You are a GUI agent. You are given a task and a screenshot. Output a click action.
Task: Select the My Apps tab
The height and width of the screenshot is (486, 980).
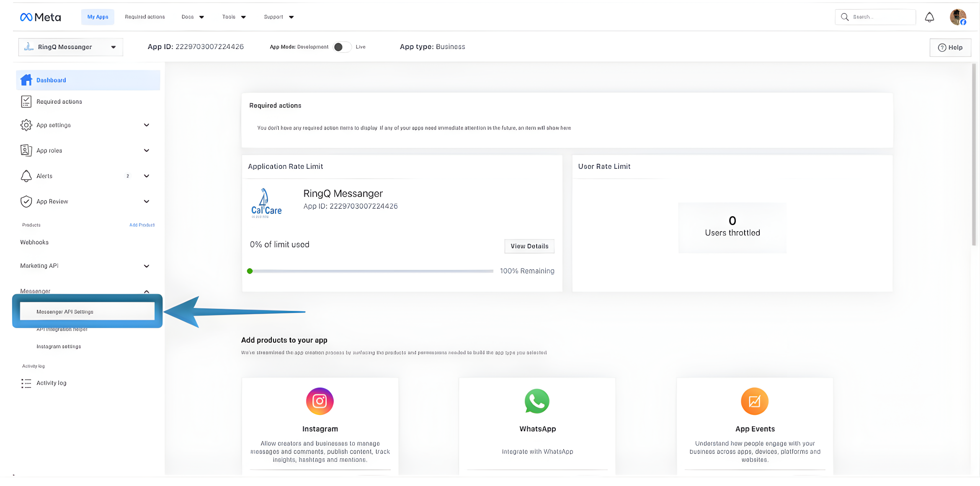(x=97, y=17)
